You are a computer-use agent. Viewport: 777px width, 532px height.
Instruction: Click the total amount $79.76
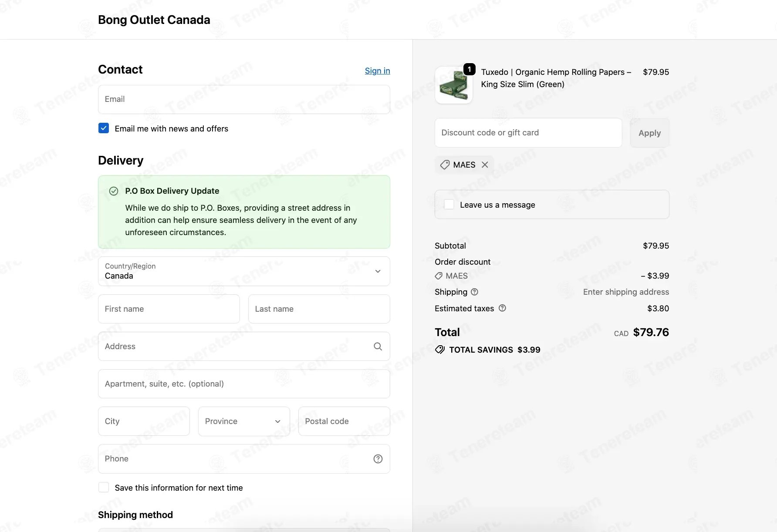click(x=651, y=333)
